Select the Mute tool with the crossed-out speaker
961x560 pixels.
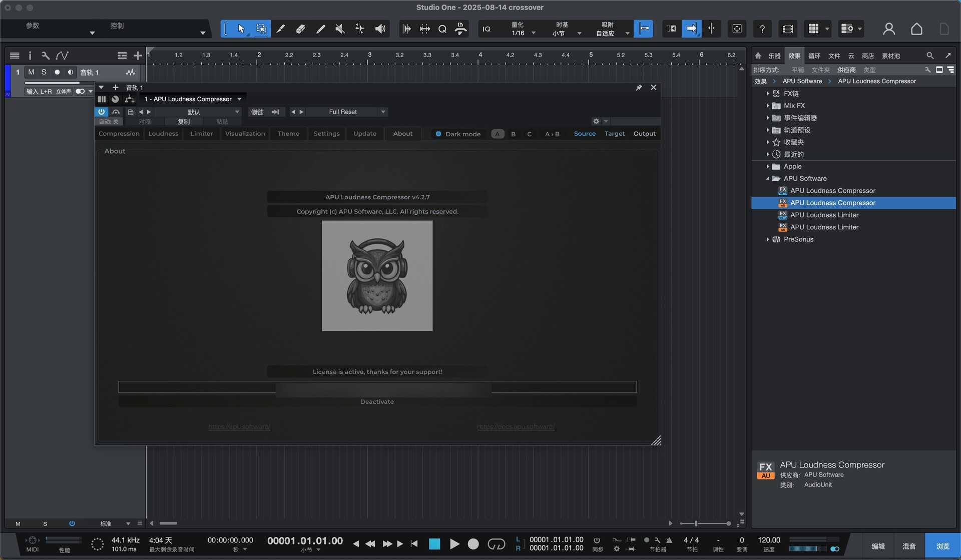pos(340,29)
